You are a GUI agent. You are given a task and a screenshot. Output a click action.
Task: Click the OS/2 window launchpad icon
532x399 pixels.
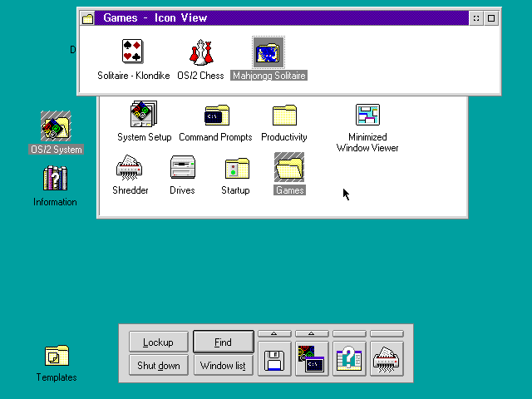pos(312,359)
